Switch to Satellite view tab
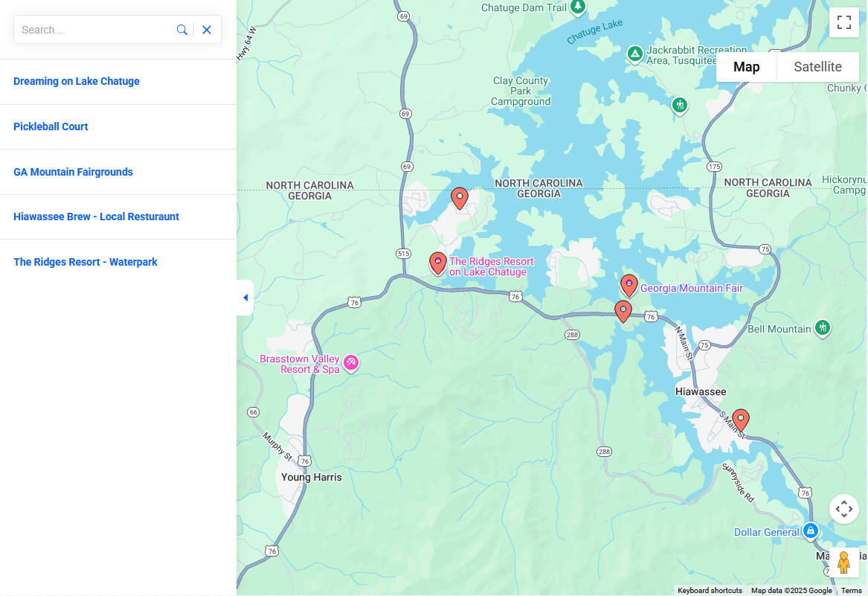Screen dimensions: 868x596 817,67
